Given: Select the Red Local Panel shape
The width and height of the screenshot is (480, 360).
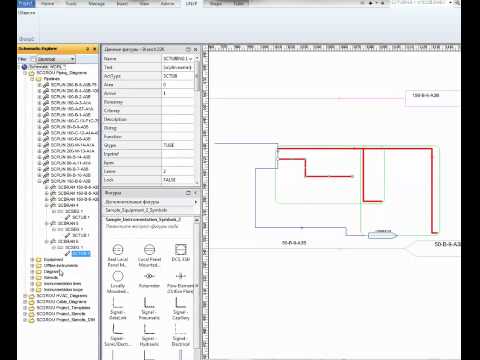Looking at the screenshot, I should 118,255.
